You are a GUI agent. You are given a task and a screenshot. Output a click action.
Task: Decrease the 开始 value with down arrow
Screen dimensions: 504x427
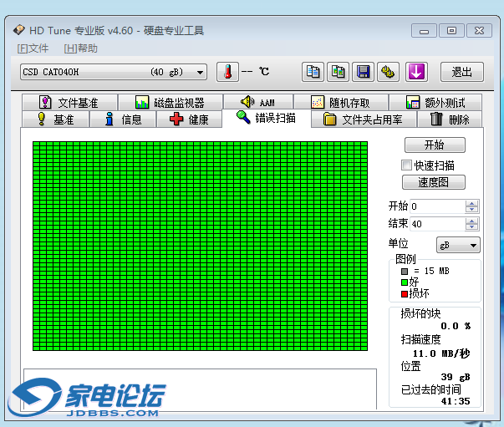click(472, 210)
